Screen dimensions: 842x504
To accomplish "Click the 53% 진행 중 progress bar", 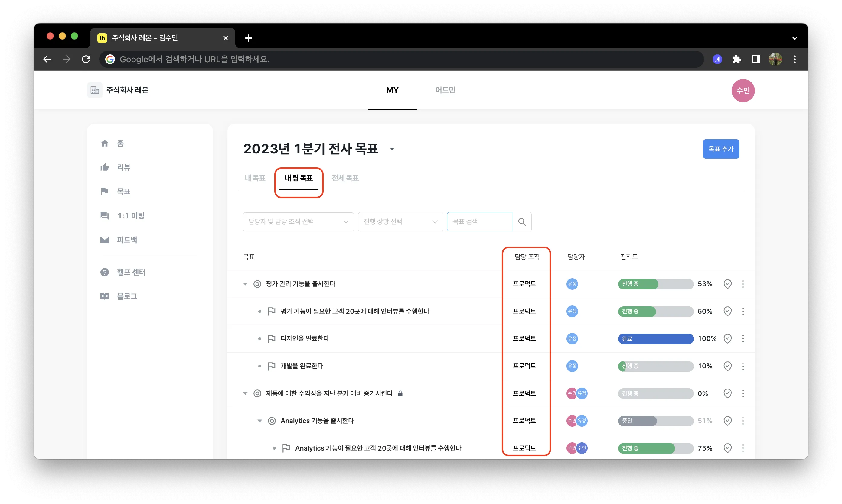I will coord(655,284).
